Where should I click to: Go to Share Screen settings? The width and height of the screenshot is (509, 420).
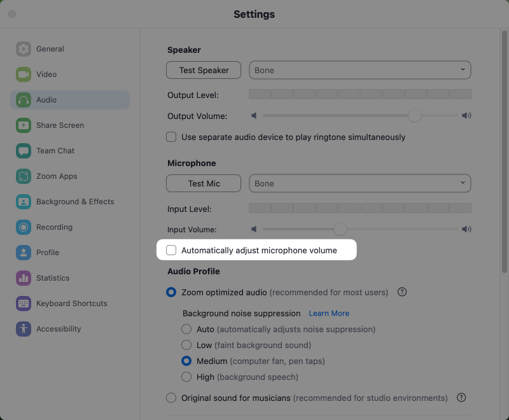pos(70,125)
